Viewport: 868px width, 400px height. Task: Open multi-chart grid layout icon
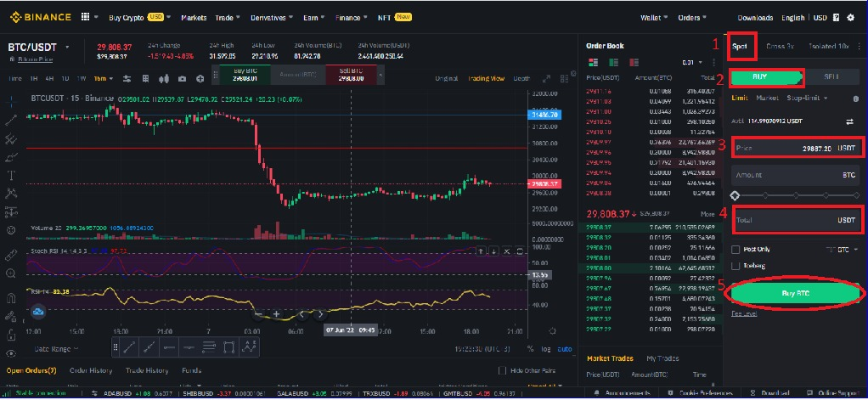565,79
